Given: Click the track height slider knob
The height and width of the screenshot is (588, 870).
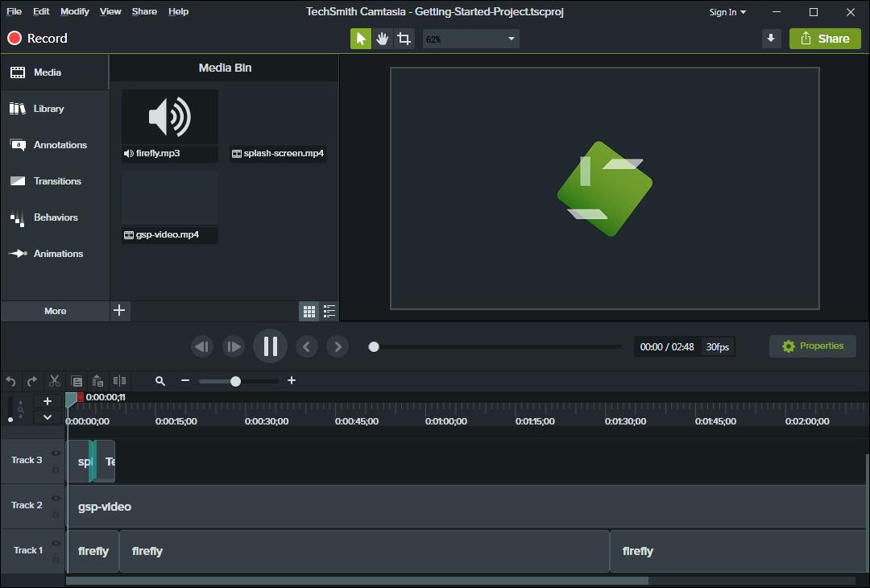Looking at the screenshot, I should click(x=10, y=420).
